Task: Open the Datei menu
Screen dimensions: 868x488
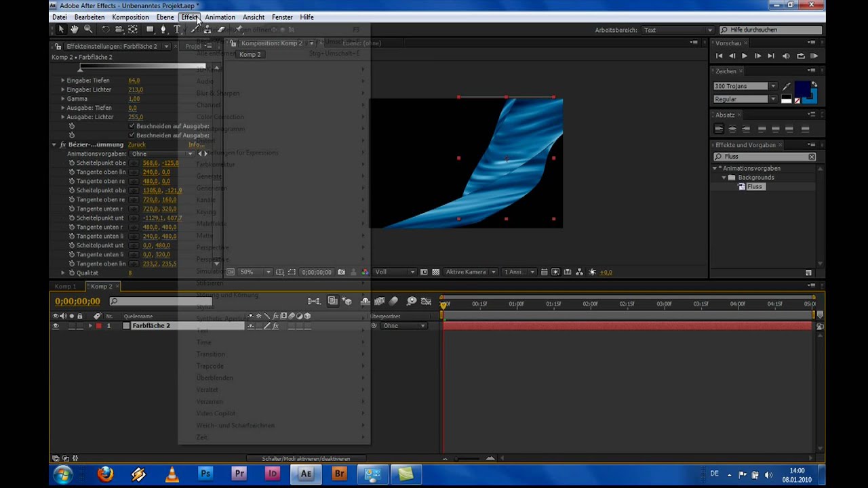Action: (x=60, y=17)
